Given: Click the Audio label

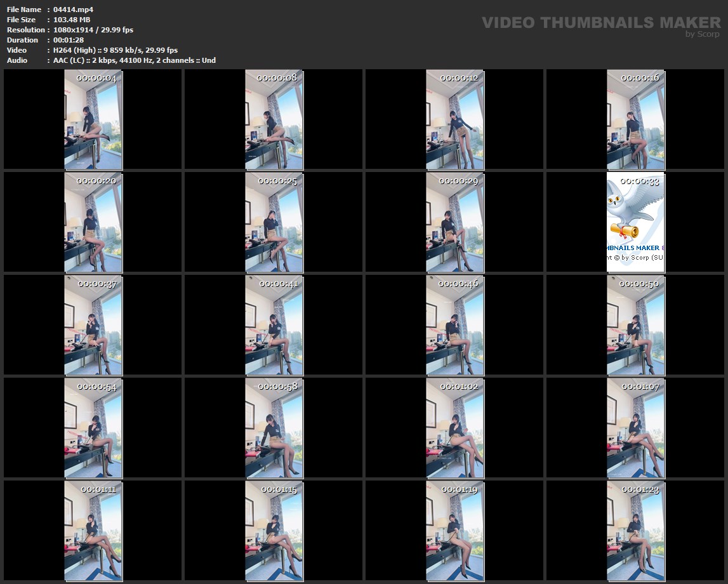Looking at the screenshot, I should (x=17, y=60).
